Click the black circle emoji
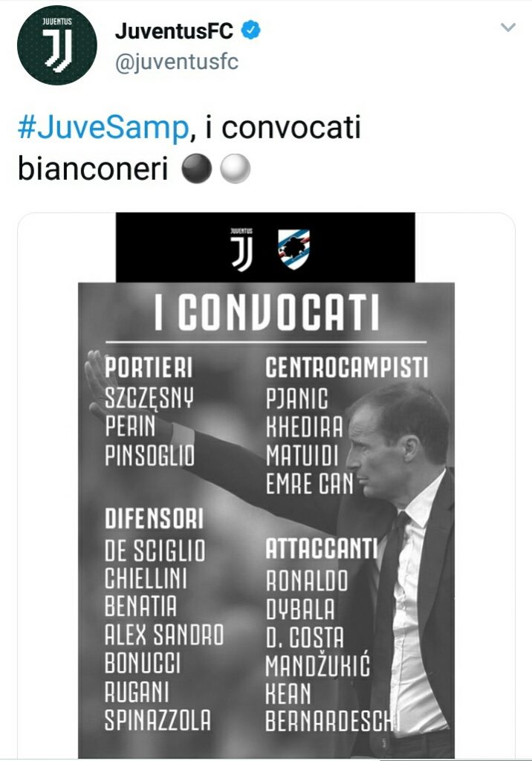The width and height of the screenshot is (532, 761). [197, 170]
